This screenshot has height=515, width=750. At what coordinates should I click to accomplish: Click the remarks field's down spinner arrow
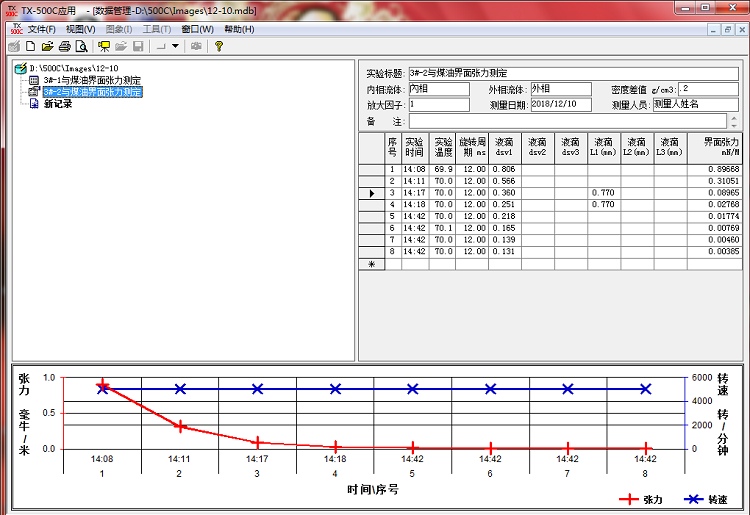pyautogui.click(x=735, y=124)
